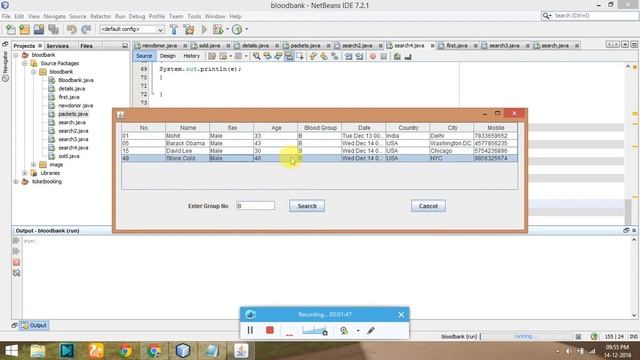Collapse the Source Packages node

click(x=25, y=63)
